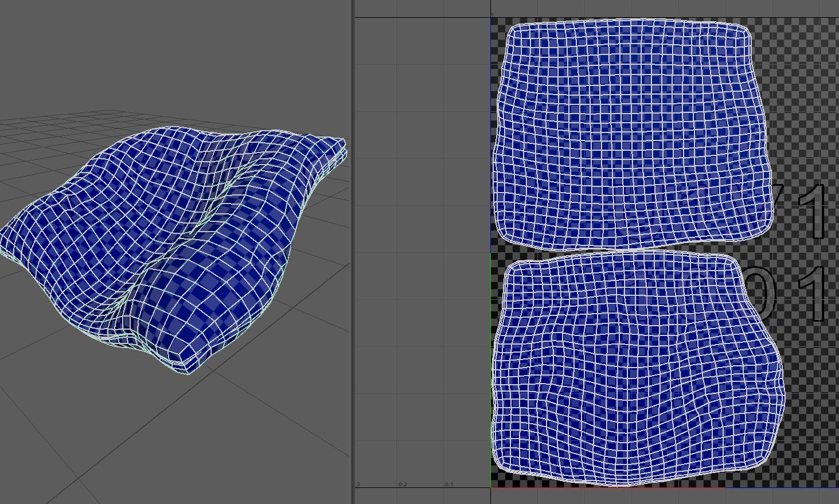The height and width of the screenshot is (504, 839).
Task: Select the lower UV shell
Action: pos(637,373)
